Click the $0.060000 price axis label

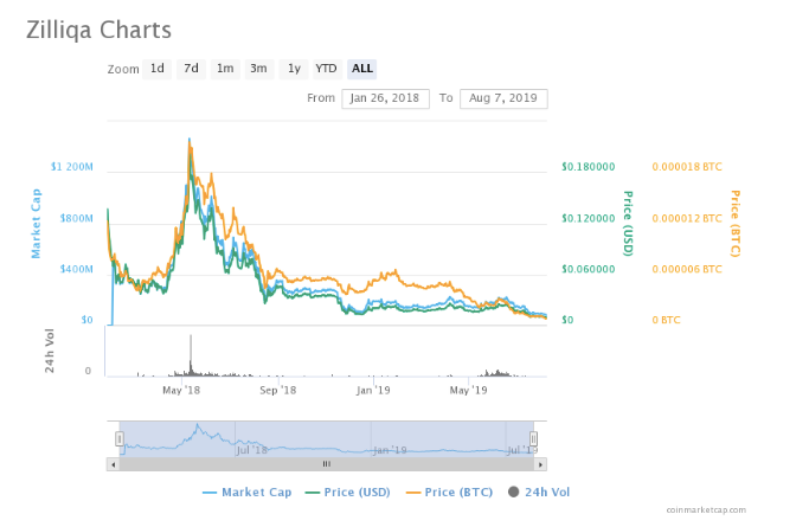click(x=588, y=269)
